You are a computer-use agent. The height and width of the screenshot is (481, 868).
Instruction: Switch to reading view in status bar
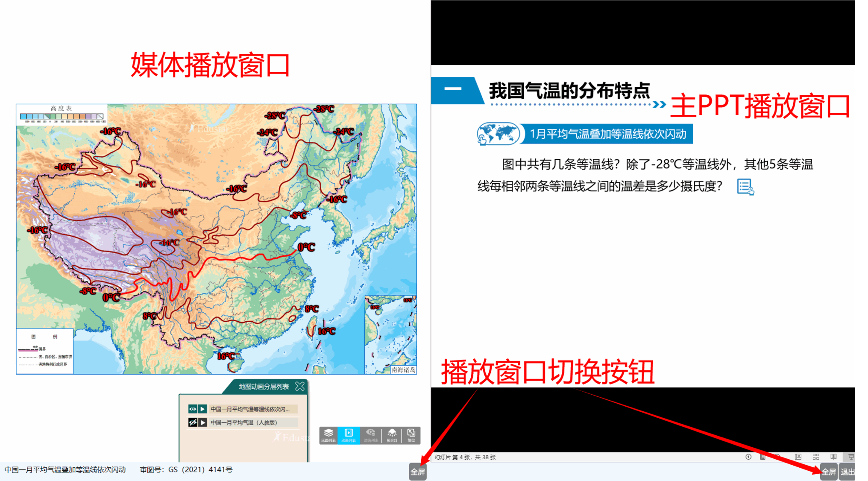tap(833, 457)
